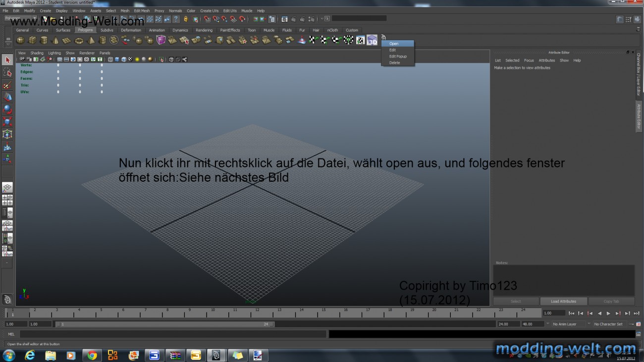This screenshot has width=644, height=362.
Task: Open the Channel Box / Layer Editor side tab
Action: pos(639,74)
